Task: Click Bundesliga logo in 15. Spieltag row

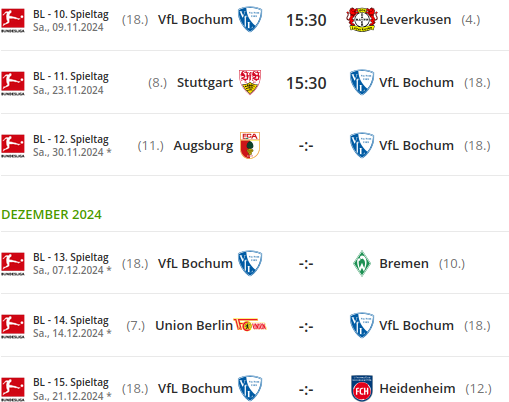Action: coord(13,389)
